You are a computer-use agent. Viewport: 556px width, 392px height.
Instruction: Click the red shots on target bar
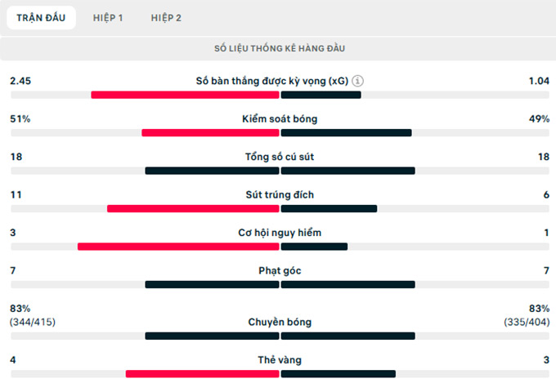coord(193,208)
